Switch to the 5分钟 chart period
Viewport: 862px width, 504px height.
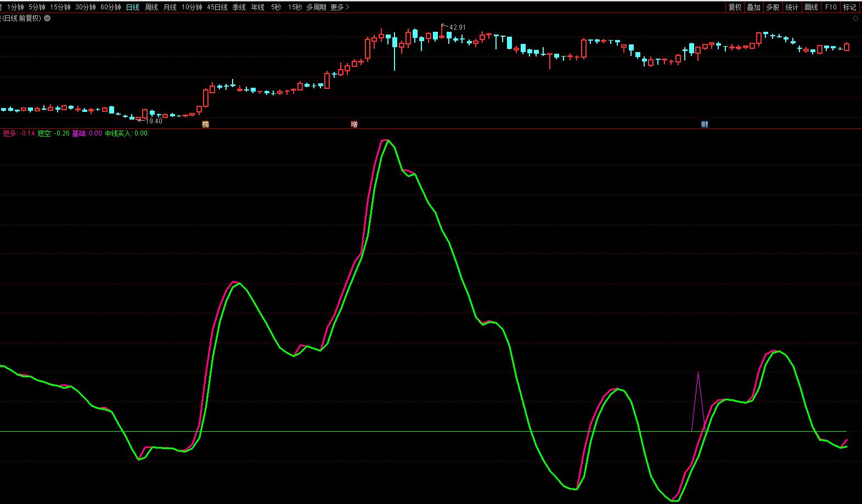pos(37,7)
